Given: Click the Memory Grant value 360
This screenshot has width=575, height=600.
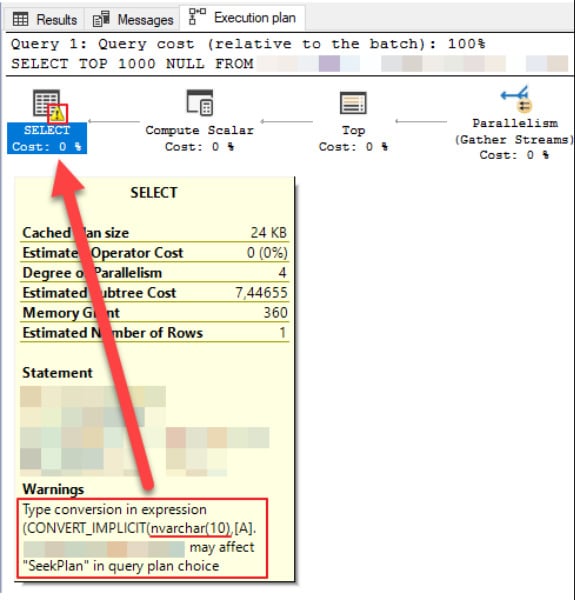Looking at the screenshot, I should [x=275, y=313].
